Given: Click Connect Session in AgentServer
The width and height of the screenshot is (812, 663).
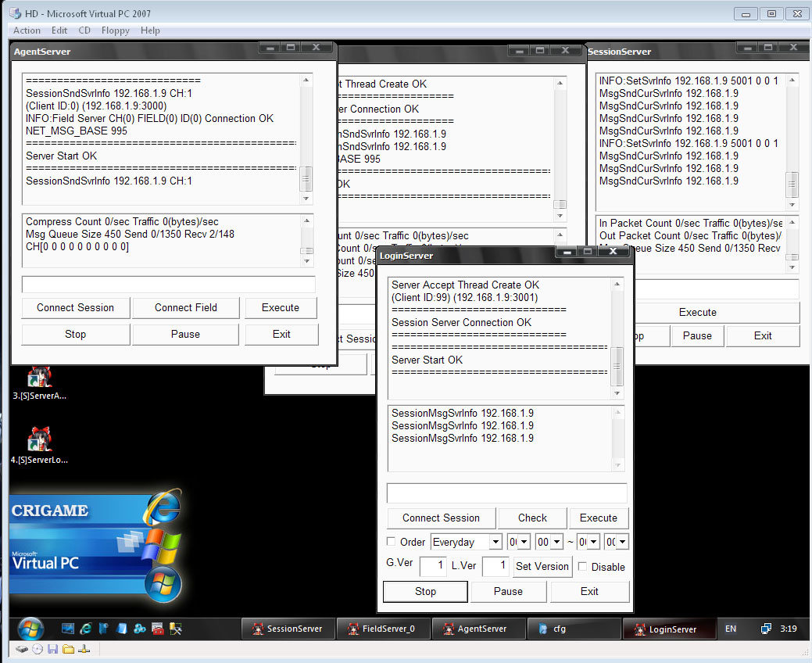Looking at the screenshot, I should pos(76,308).
